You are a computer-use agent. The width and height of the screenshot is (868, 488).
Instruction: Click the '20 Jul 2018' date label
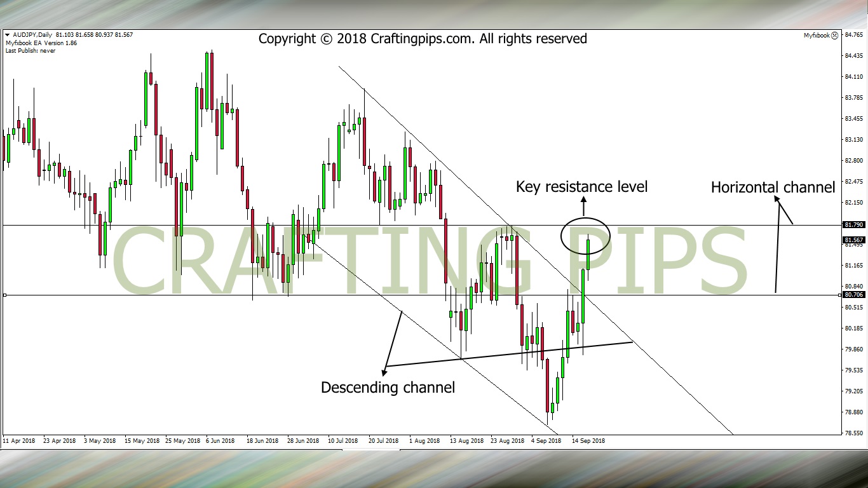[x=384, y=440]
